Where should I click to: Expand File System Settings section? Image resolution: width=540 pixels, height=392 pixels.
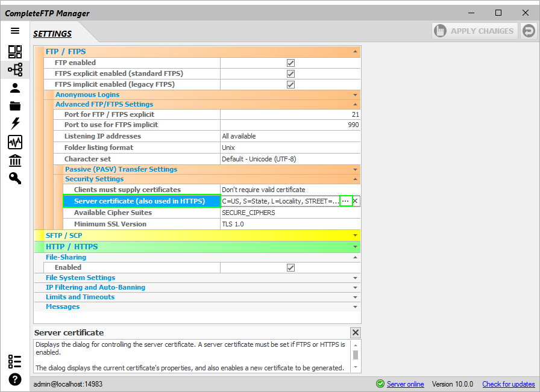point(355,278)
